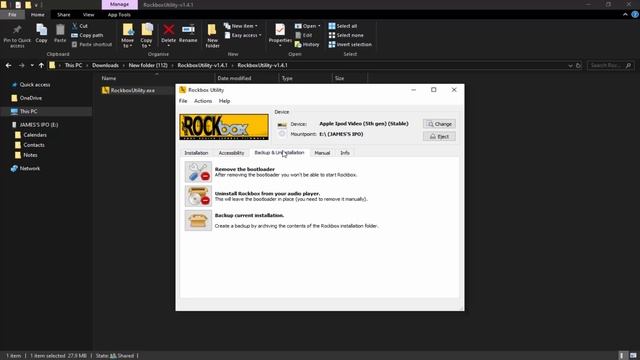Viewport: 640px width, 360px height.
Task: Select the RockboxUtility.exe file
Action: [133, 90]
